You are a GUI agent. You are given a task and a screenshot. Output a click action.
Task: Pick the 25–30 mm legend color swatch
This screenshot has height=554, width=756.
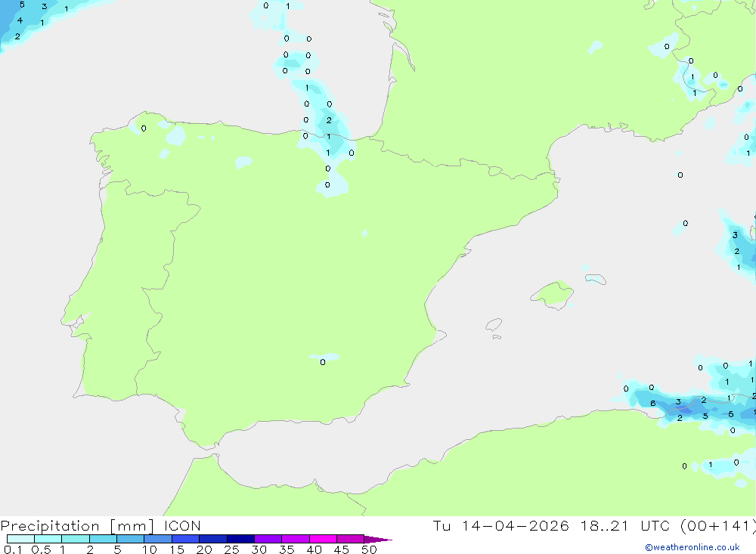coord(240,539)
